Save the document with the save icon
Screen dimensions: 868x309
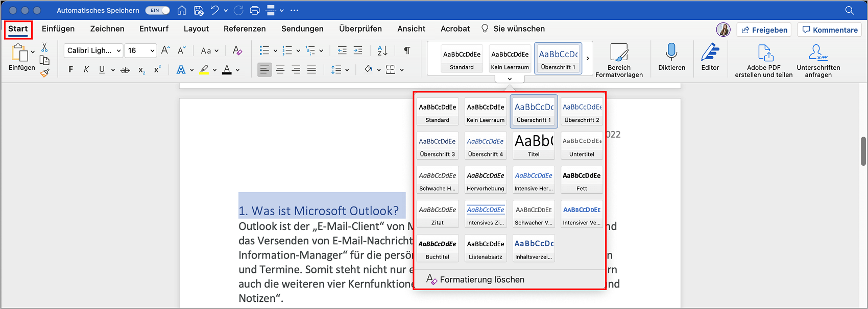coord(199,10)
